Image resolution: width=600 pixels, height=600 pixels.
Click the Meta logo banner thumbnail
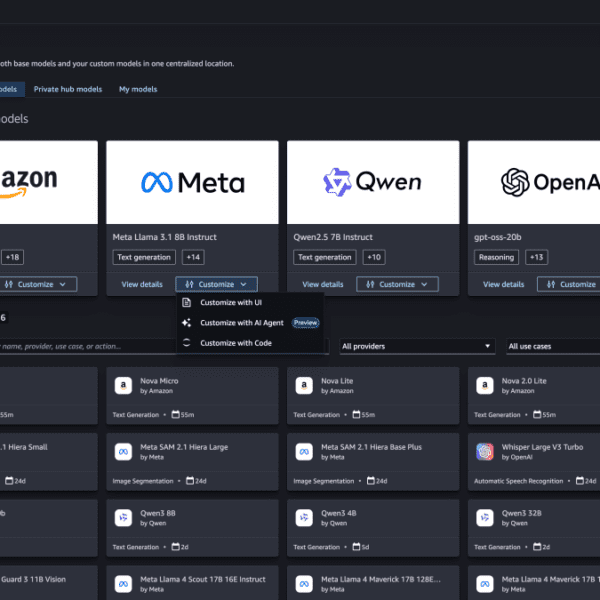(192, 182)
